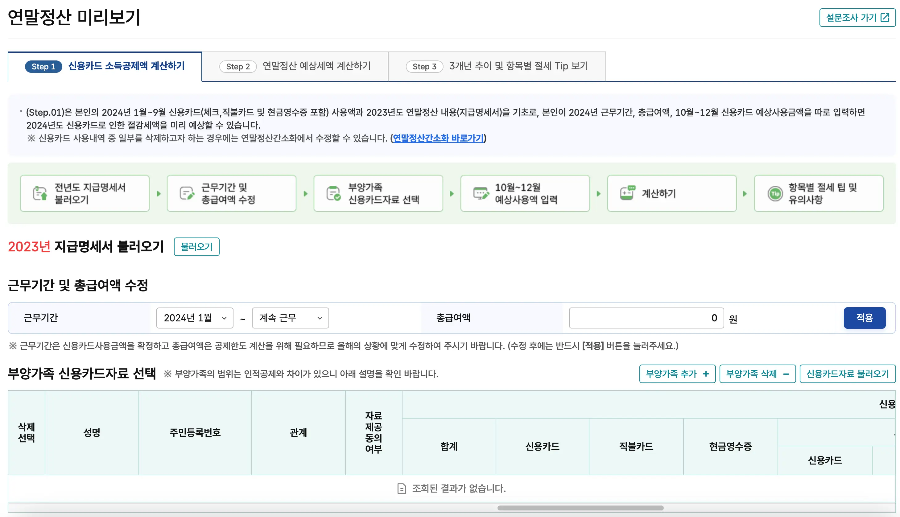The height and width of the screenshot is (517, 900).
Task: Click the 현금영수증 column header
Action: 730,446
